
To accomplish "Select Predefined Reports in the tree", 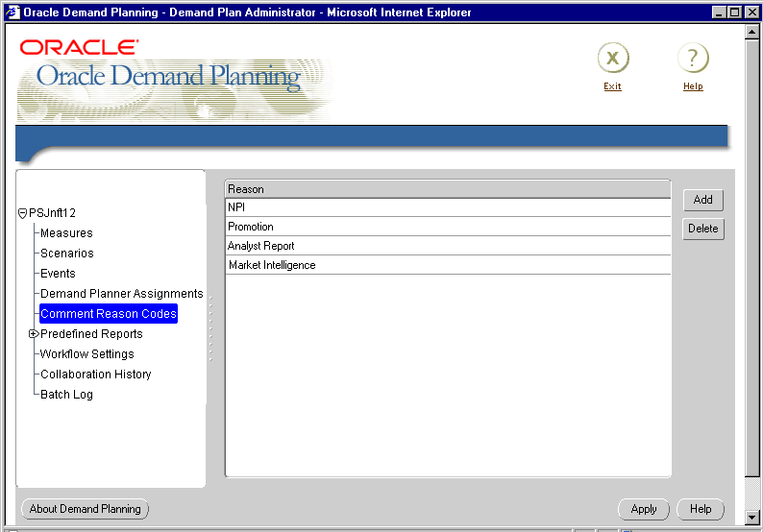I will pos(91,333).
